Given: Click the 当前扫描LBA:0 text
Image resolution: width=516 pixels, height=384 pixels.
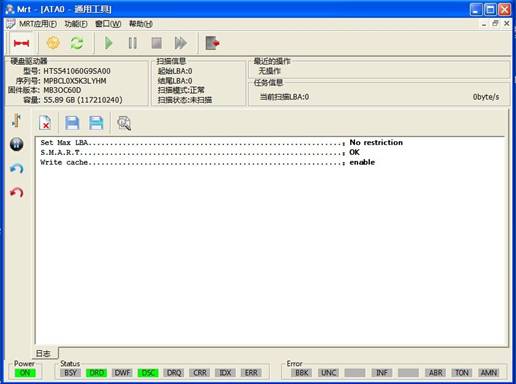Looking at the screenshot, I should pos(284,97).
